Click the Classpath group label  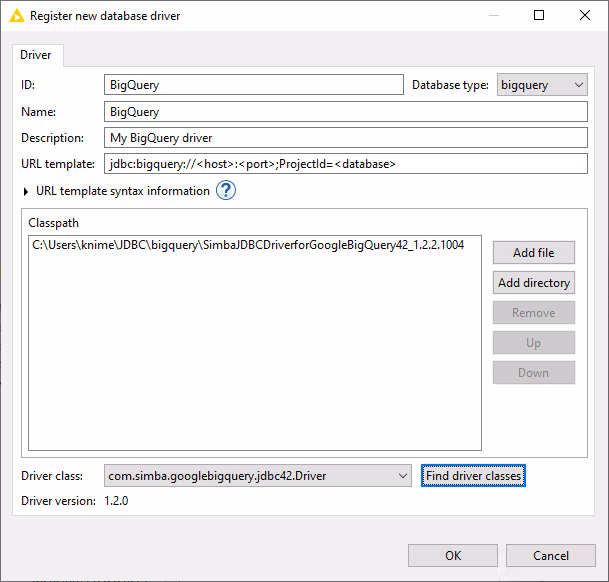[x=54, y=223]
